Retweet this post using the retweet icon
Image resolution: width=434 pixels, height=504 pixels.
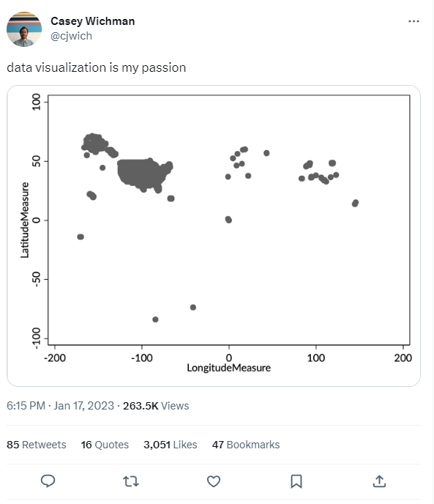pos(131,481)
